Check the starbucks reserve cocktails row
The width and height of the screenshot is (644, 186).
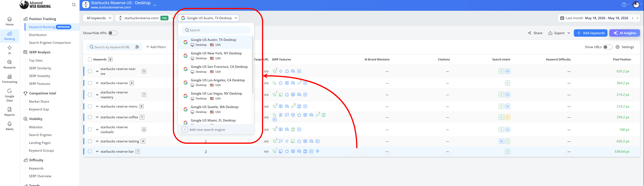90,129
